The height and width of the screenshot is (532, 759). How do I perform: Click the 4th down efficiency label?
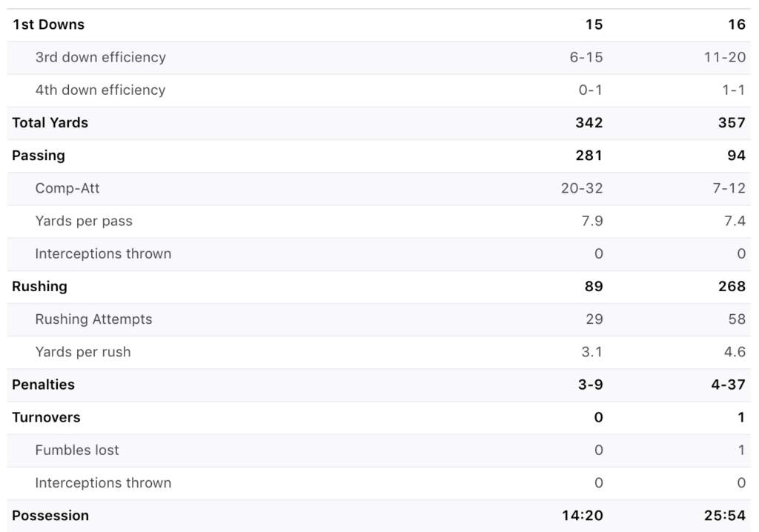100,90
